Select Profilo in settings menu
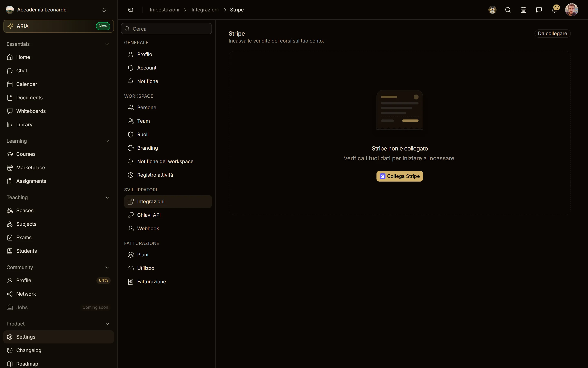Viewport: 588px width, 368px height. [x=168, y=54]
